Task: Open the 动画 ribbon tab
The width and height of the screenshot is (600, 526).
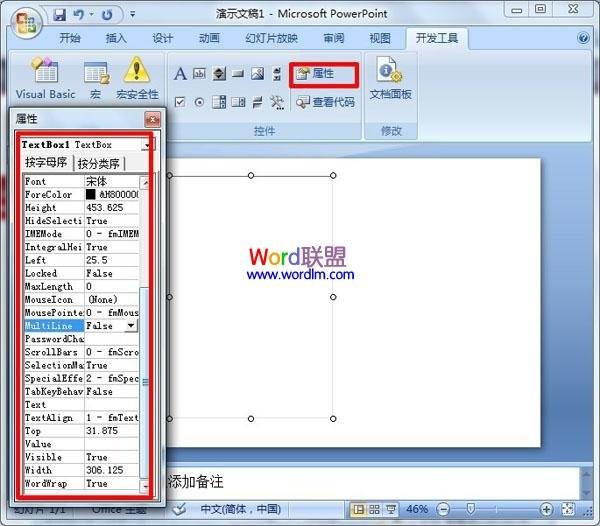Action: point(209,38)
